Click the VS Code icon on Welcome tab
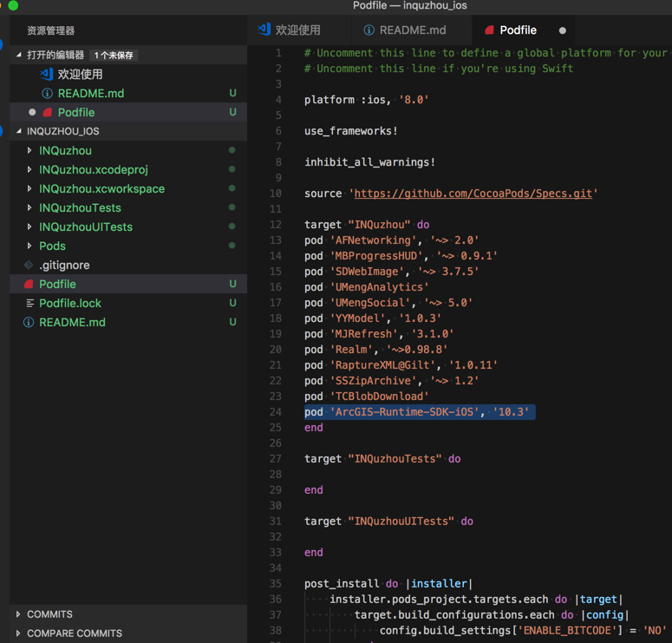This screenshot has height=643, width=672. click(x=264, y=30)
